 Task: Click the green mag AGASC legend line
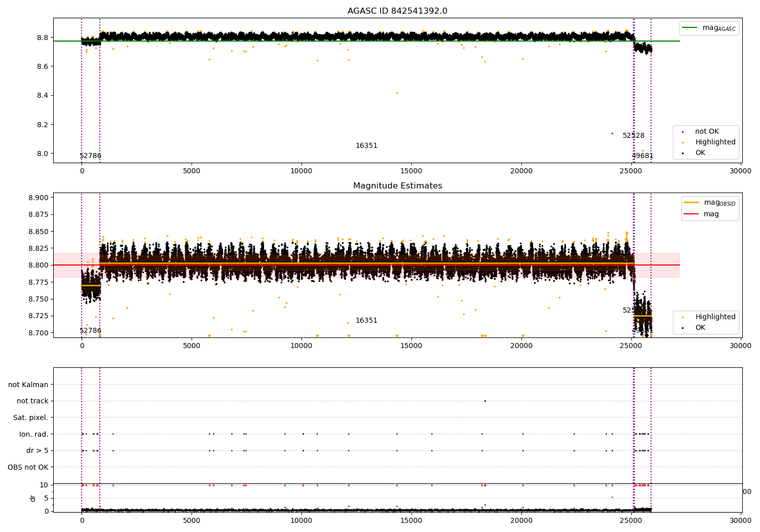pyautogui.click(x=690, y=28)
